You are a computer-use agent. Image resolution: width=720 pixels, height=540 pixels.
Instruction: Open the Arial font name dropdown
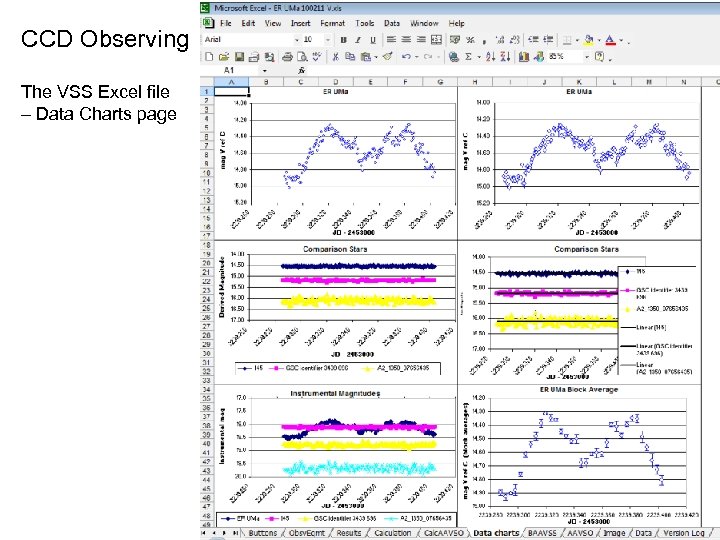pos(297,40)
